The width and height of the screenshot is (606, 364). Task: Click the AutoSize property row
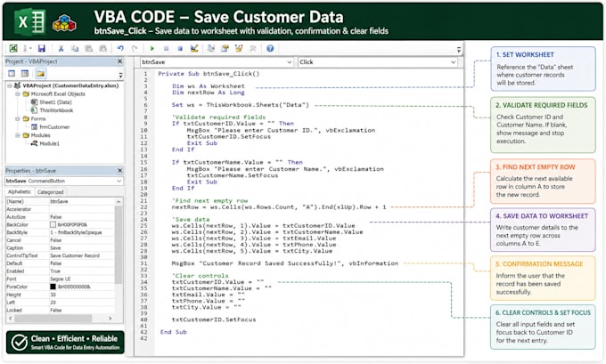click(61, 217)
